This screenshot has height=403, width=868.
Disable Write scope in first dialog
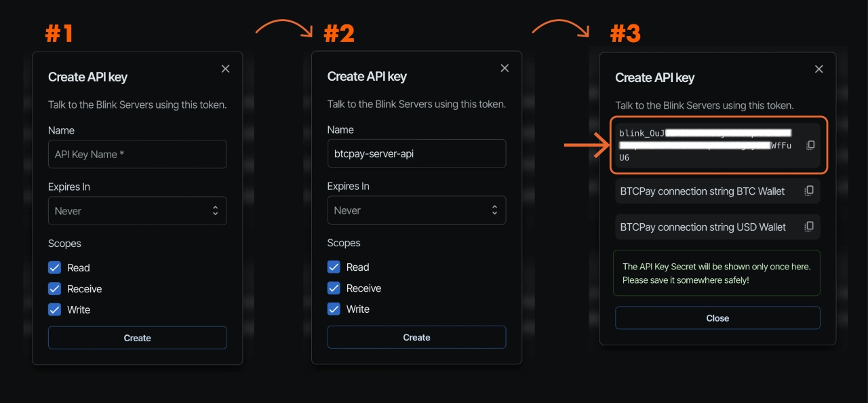[x=55, y=309]
